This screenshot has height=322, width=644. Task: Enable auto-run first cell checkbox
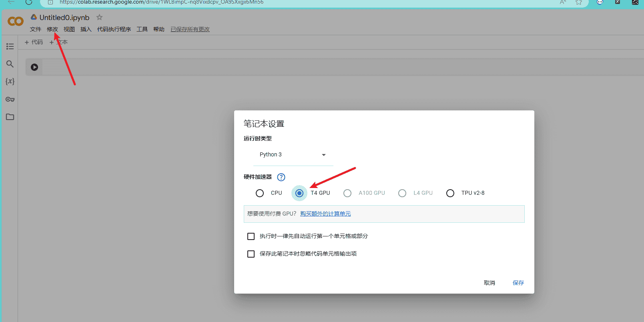[251, 236]
